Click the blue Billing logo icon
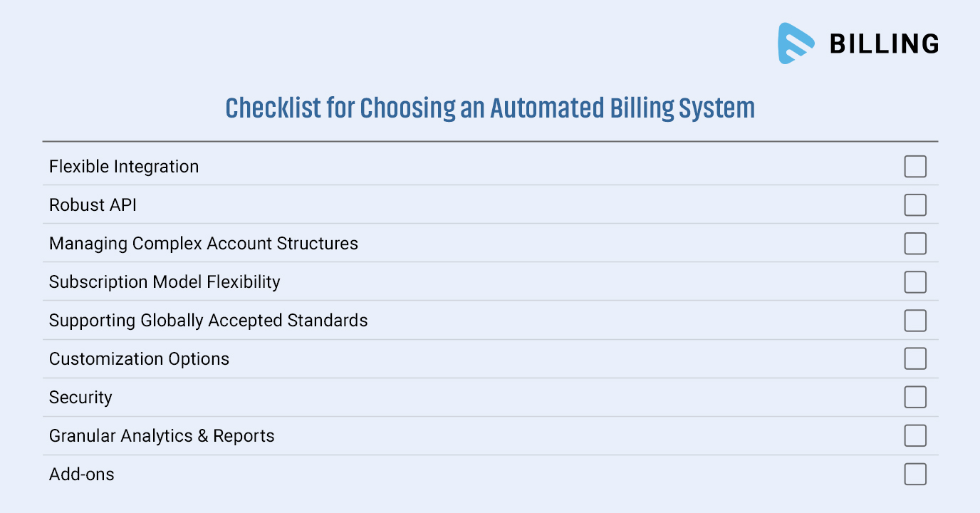The height and width of the screenshot is (513, 980). [x=796, y=43]
